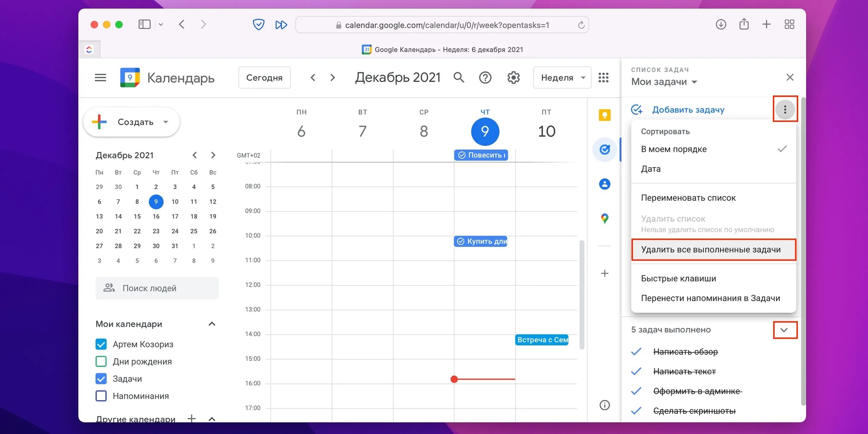The height and width of the screenshot is (434, 868).
Task: Uncheck completed task Написать текст
Action: point(636,372)
